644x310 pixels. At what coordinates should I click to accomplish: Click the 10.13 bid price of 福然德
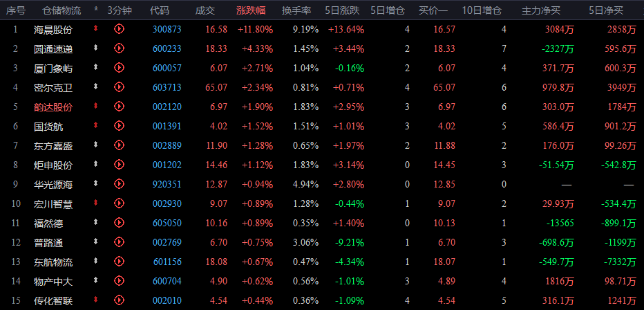click(x=444, y=223)
